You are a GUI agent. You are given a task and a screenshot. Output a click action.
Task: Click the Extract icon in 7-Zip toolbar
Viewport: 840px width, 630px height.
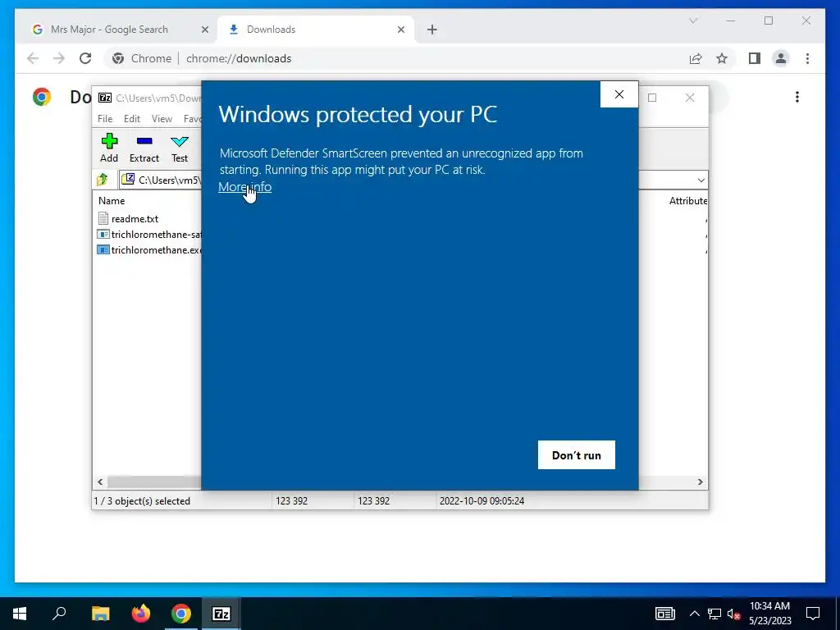(x=144, y=148)
